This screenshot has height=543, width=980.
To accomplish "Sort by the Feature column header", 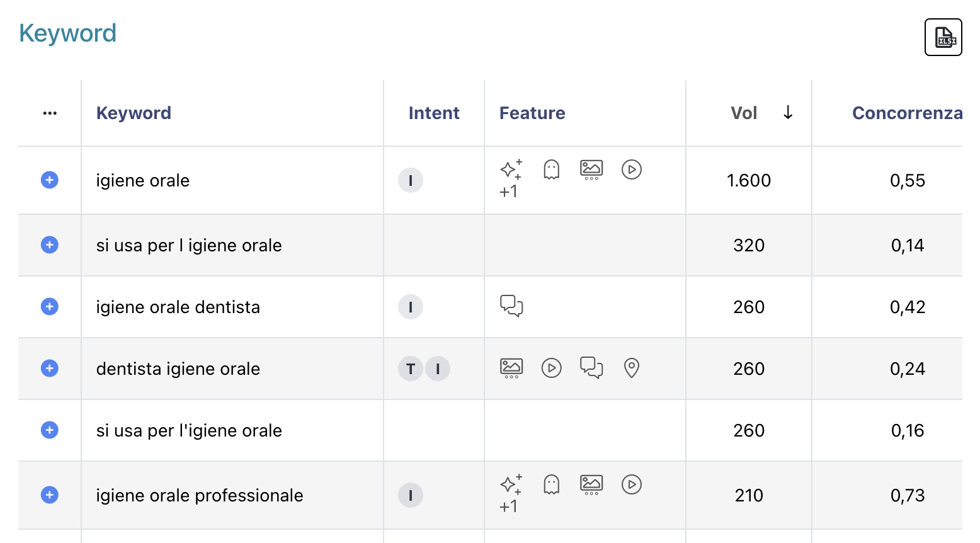I will [x=532, y=113].
